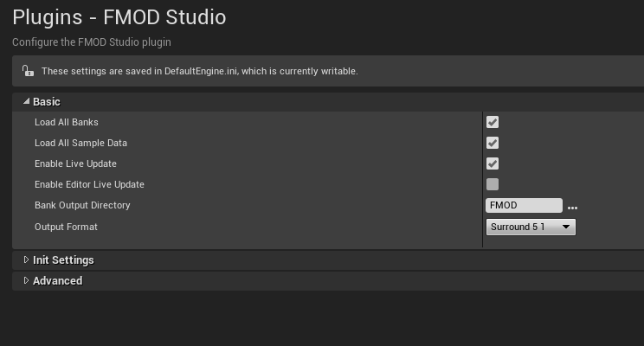Click the Bank Output Directory label
644x346 pixels.
point(82,205)
